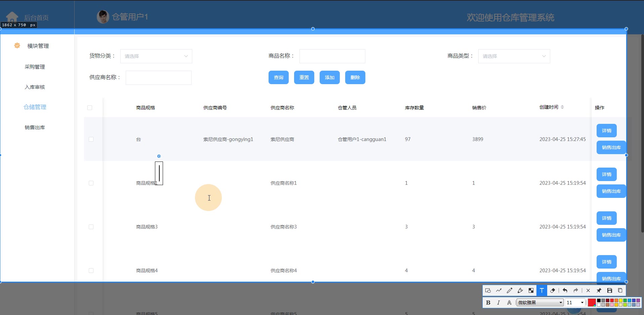The height and width of the screenshot is (315, 644).
Task: Toggle outlined text style A icon
Action: click(509, 303)
